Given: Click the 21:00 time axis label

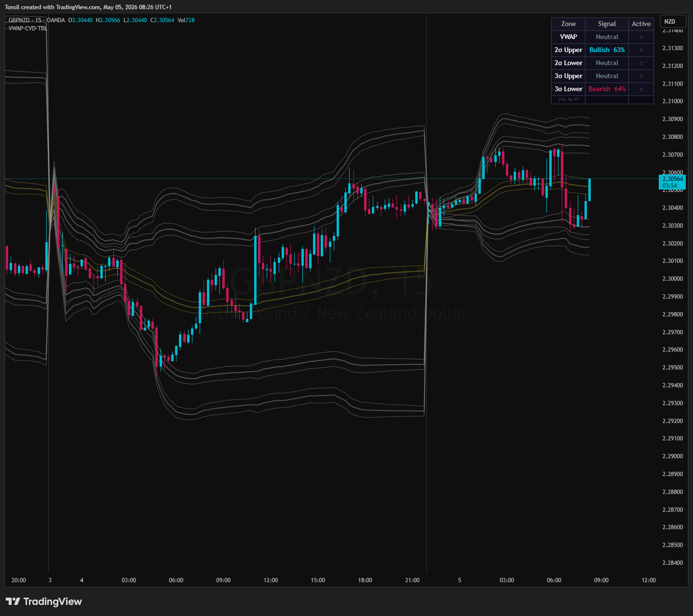Looking at the screenshot, I should click(413, 580).
